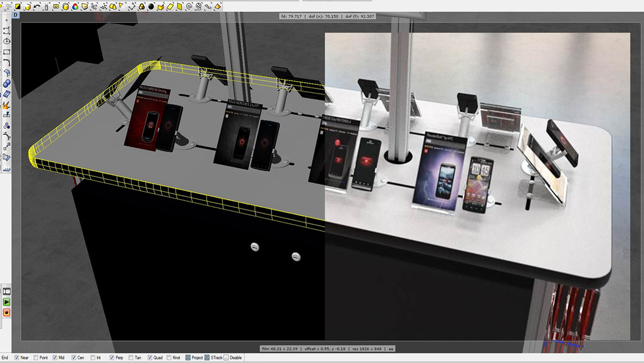The image size is (644, 363).
Task: Click the undo arrow icon in top toolbar
Action: pyautogui.click(x=37, y=6)
